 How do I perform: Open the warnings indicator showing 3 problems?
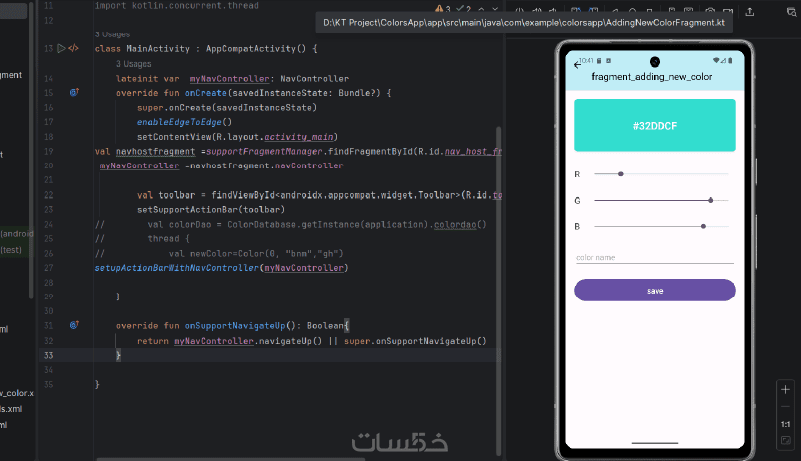442,9
